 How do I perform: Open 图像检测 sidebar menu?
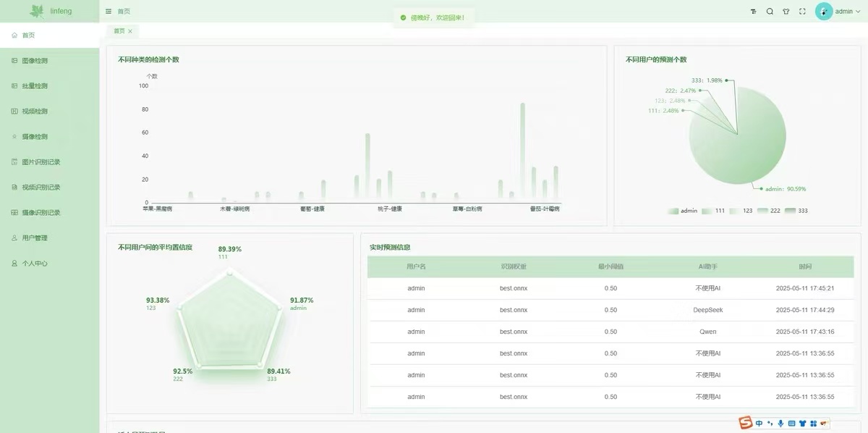coord(49,61)
